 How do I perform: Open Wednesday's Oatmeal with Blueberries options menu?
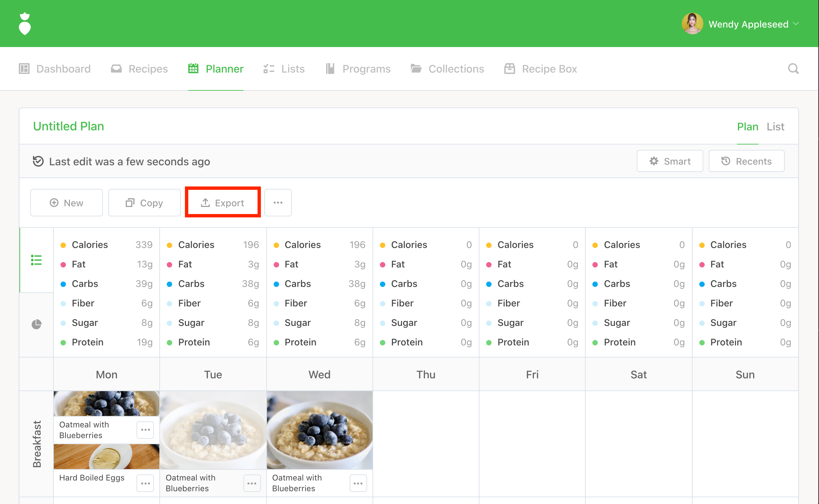click(358, 483)
